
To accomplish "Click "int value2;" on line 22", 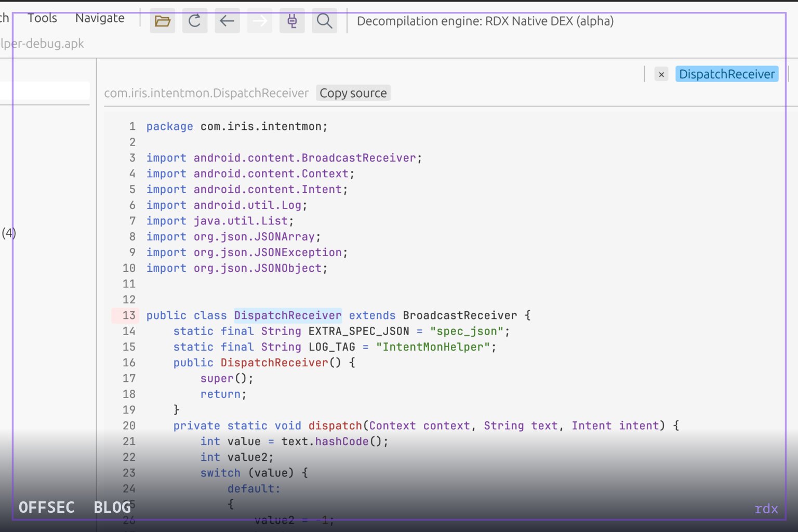I will (237, 457).
